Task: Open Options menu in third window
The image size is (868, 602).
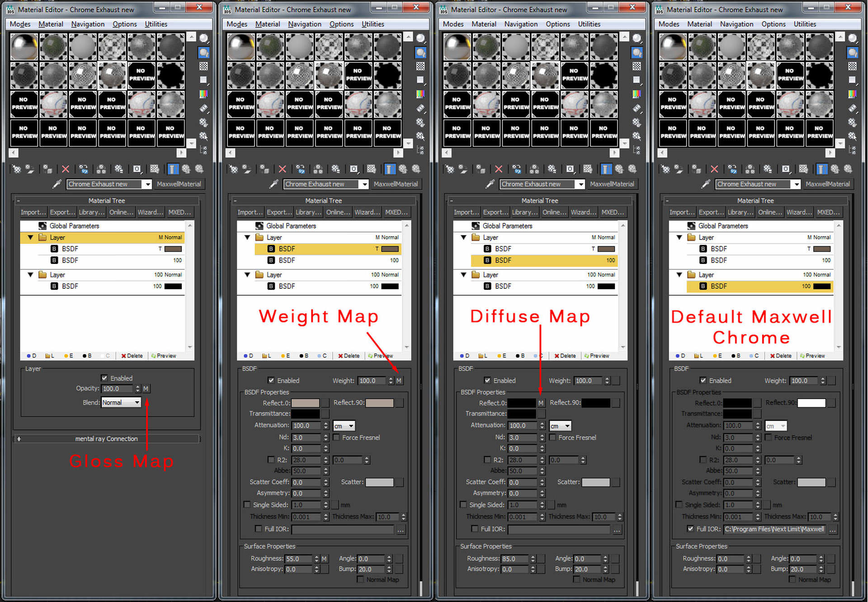Action: pyautogui.click(x=558, y=24)
